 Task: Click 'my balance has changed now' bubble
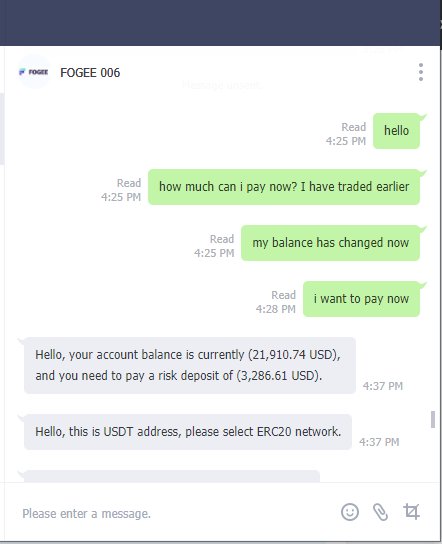[x=330, y=243]
